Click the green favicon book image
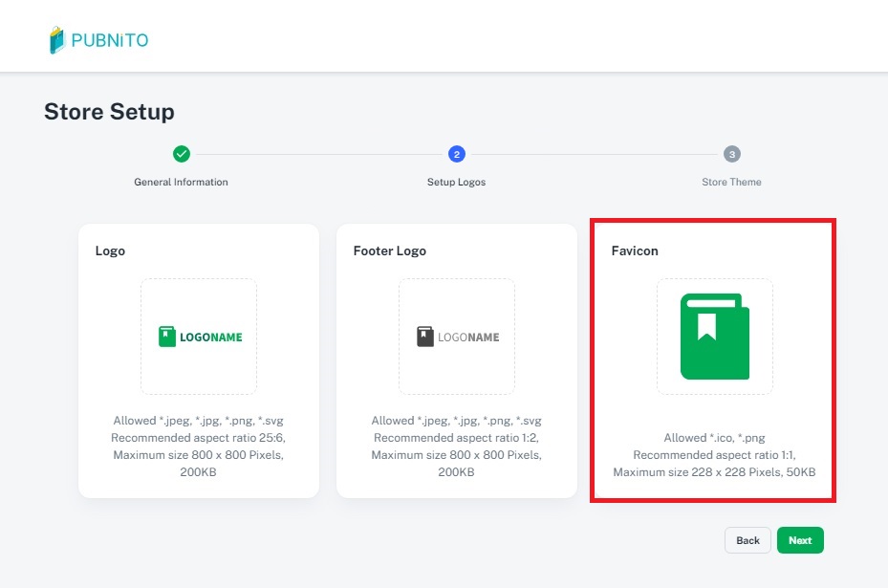 [714, 337]
